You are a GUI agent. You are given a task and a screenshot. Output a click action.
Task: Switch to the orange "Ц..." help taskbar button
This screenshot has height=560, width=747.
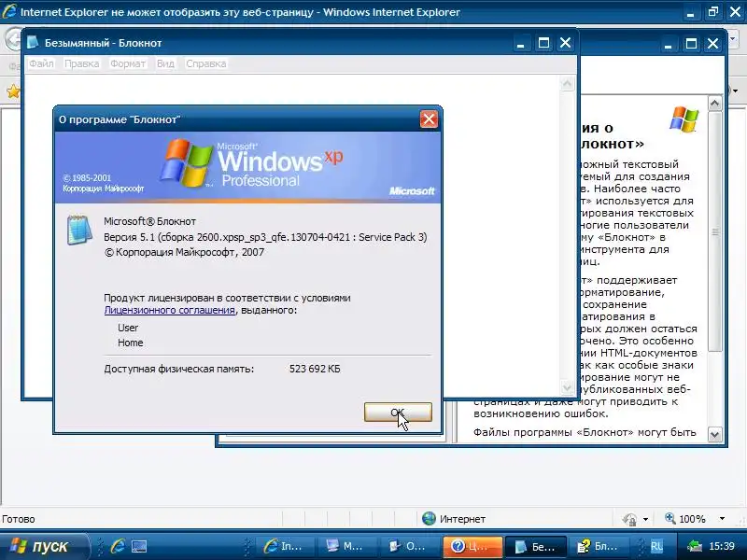pos(471,546)
